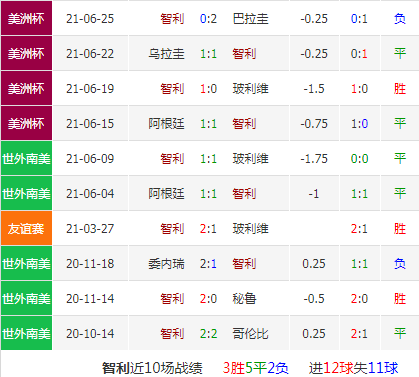Select the team name 秘鲁

[244, 299]
